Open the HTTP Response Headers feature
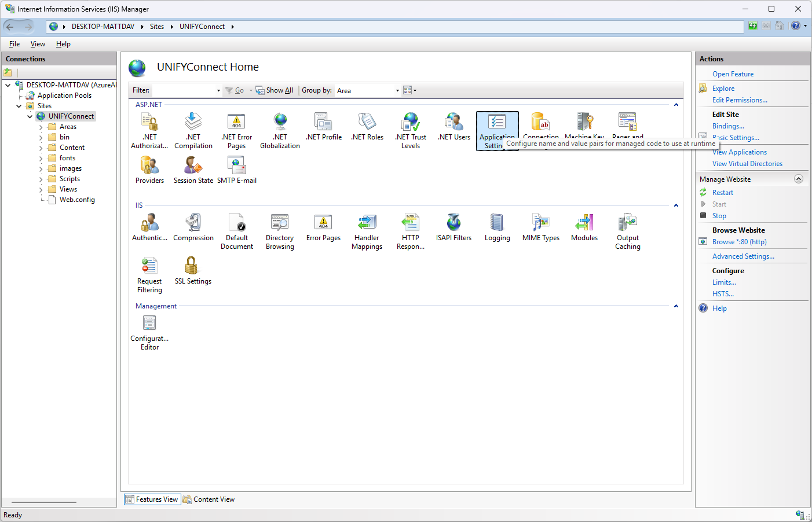Screen dimensions: 812x522 pyautogui.click(x=411, y=231)
